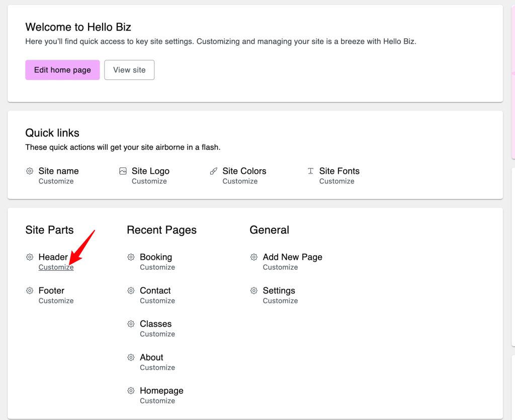Select the Site Fonts title

pyautogui.click(x=339, y=171)
